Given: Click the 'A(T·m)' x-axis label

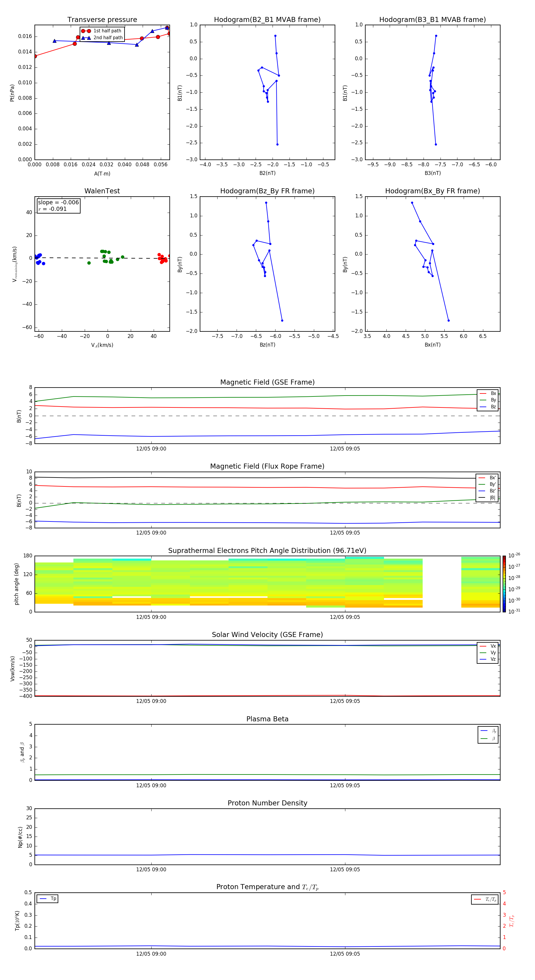Looking at the screenshot, I should pos(102,173).
